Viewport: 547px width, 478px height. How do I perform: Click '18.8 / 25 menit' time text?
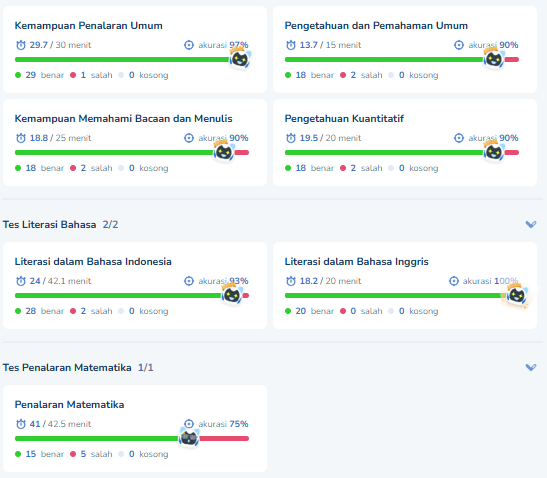[60, 138]
